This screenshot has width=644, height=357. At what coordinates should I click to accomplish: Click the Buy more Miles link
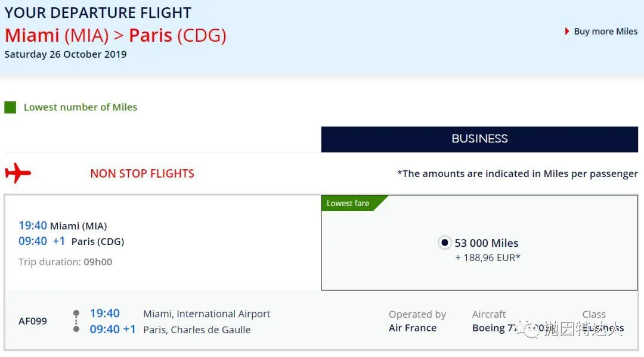click(x=605, y=32)
